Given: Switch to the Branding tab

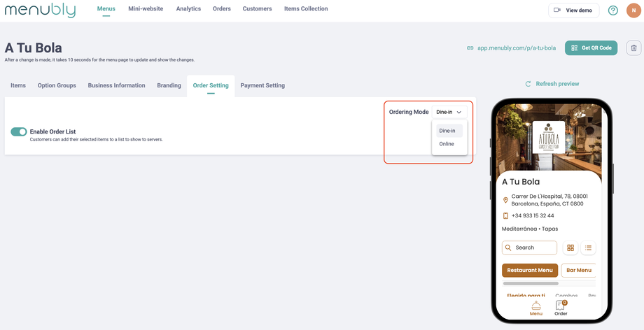Looking at the screenshot, I should [x=169, y=85].
